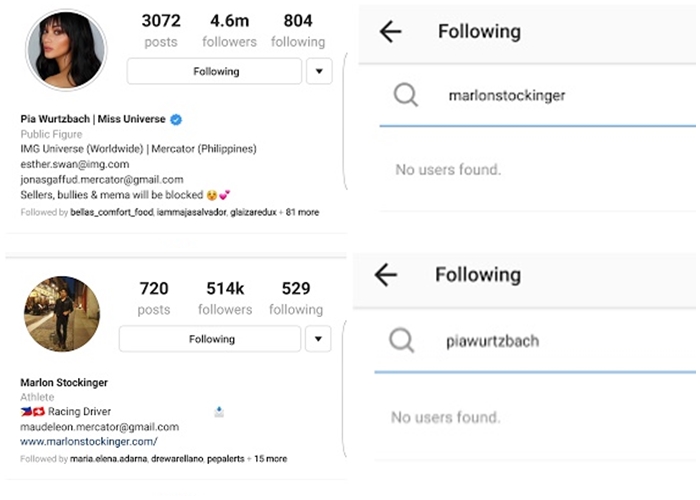Click Following button on Pia's profile

coord(214,71)
